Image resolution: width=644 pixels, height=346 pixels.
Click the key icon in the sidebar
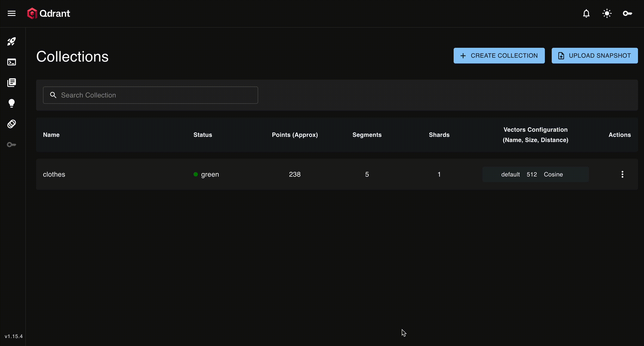click(11, 145)
